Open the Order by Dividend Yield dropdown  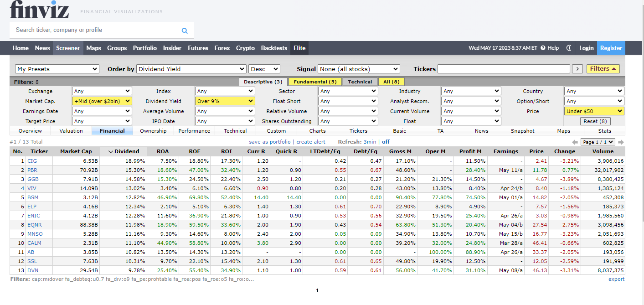[191, 69]
